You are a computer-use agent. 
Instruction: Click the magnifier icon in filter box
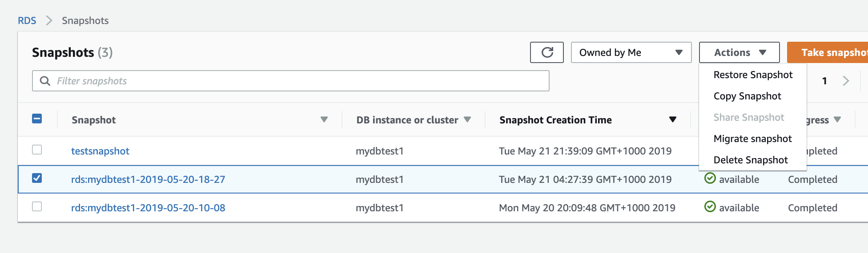45,81
